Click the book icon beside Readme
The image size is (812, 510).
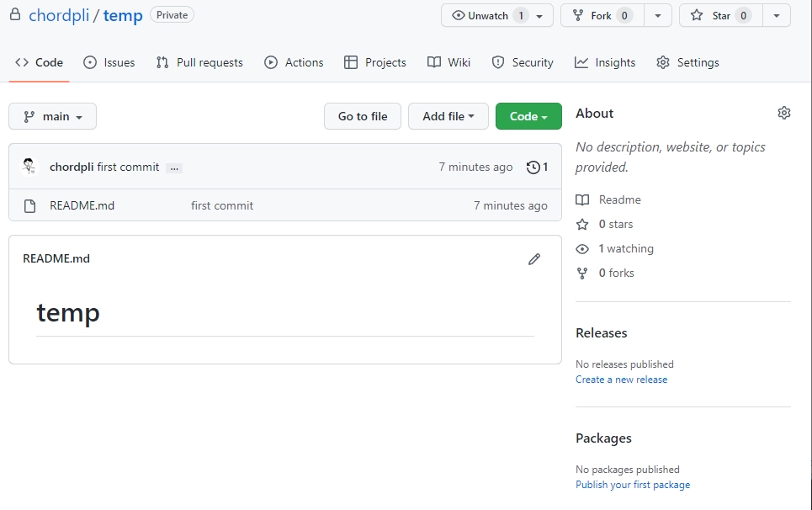pyautogui.click(x=582, y=199)
